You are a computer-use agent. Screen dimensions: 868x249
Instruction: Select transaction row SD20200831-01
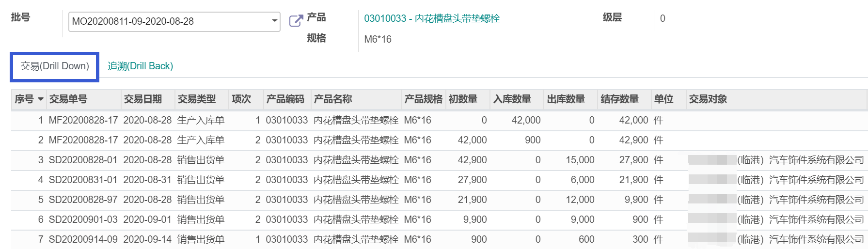click(83, 180)
